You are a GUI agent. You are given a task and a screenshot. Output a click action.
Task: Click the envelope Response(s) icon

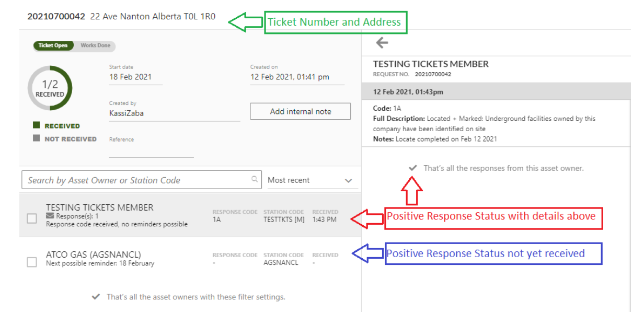[50, 216]
